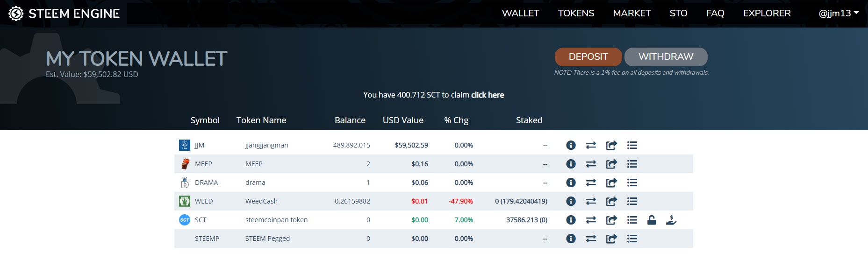Click the send icon in STEEMP row
The width and height of the screenshot is (868, 274).
611,239
